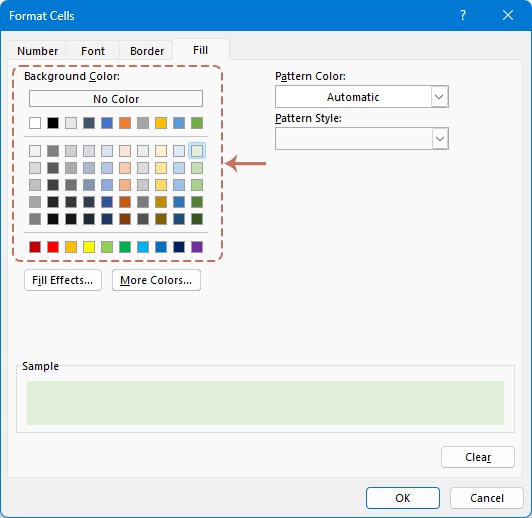Close the Format Cells dialog
This screenshot has height=518, width=532.
click(508, 15)
